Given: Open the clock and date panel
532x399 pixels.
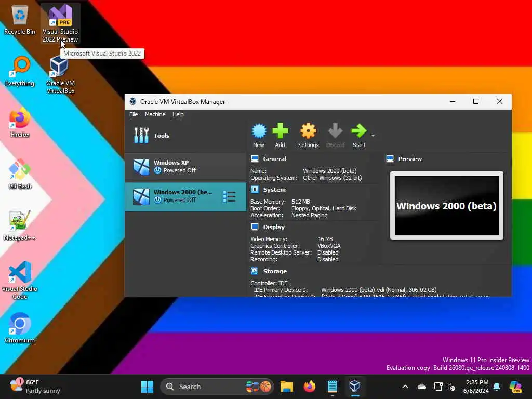Looking at the screenshot, I should [x=476, y=387].
